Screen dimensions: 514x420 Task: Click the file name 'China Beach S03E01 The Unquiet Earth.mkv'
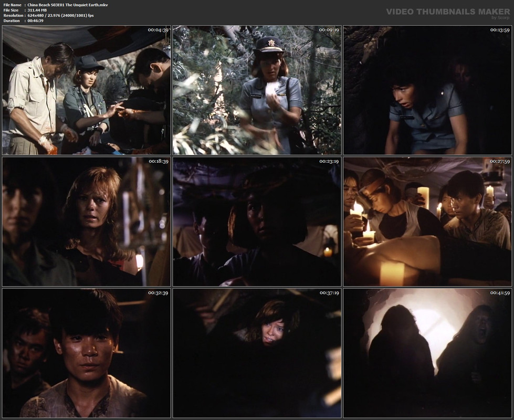pyautogui.click(x=68, y=5)
